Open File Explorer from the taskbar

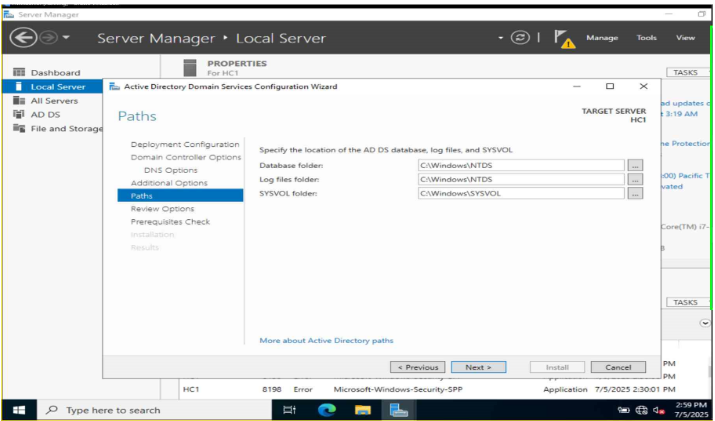[x=363, y=410]
